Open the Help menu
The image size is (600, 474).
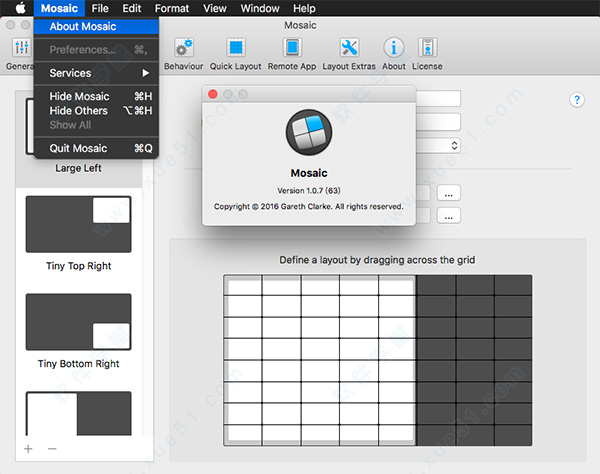tap(304, 8)
